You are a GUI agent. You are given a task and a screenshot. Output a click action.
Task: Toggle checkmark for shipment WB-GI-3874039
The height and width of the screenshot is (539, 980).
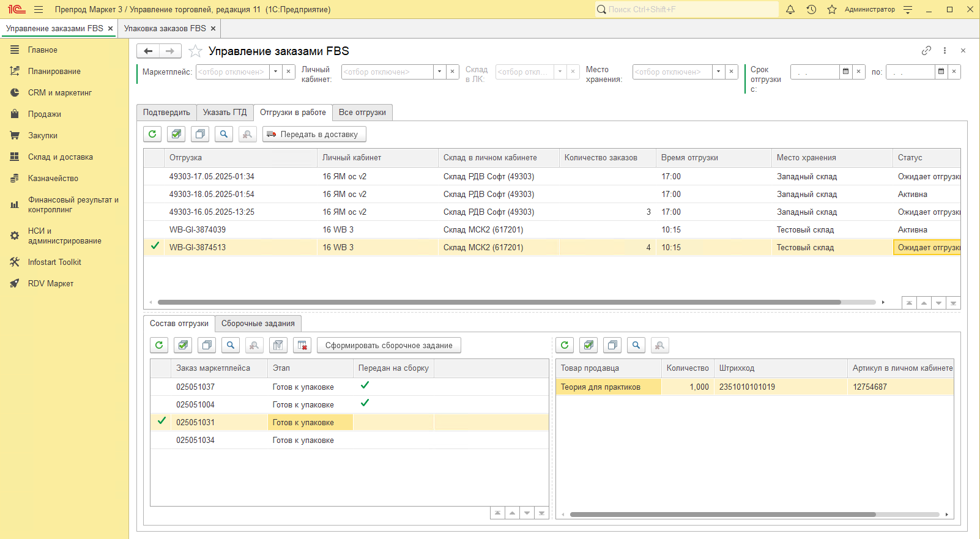pyautogui.click(x=155, y=229)
